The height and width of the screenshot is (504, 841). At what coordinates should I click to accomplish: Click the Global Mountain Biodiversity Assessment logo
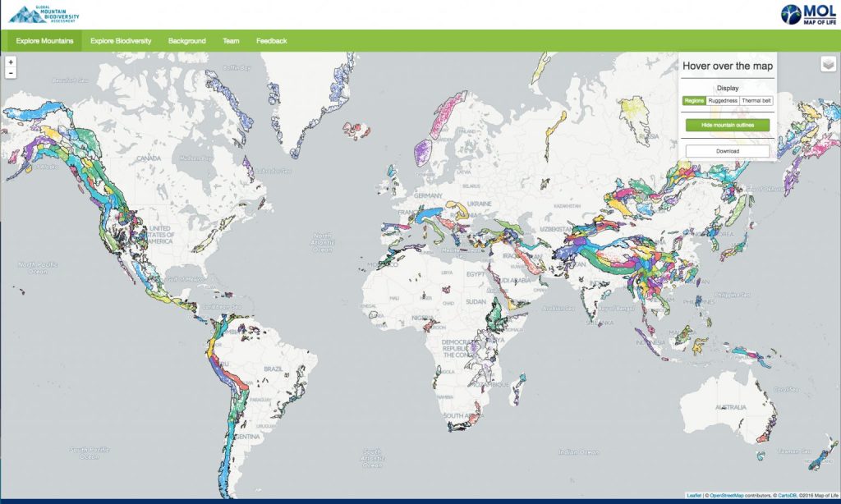[x=47, y=14]
